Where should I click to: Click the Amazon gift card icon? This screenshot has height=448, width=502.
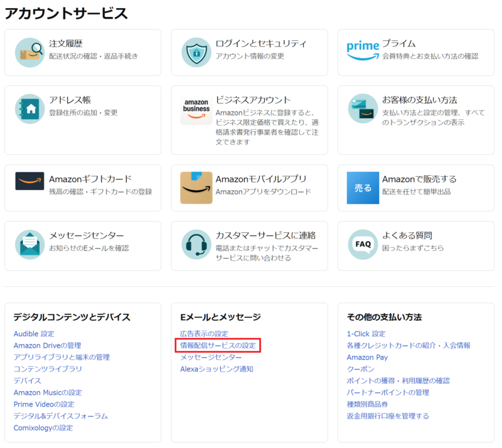(x=29, y=181)
